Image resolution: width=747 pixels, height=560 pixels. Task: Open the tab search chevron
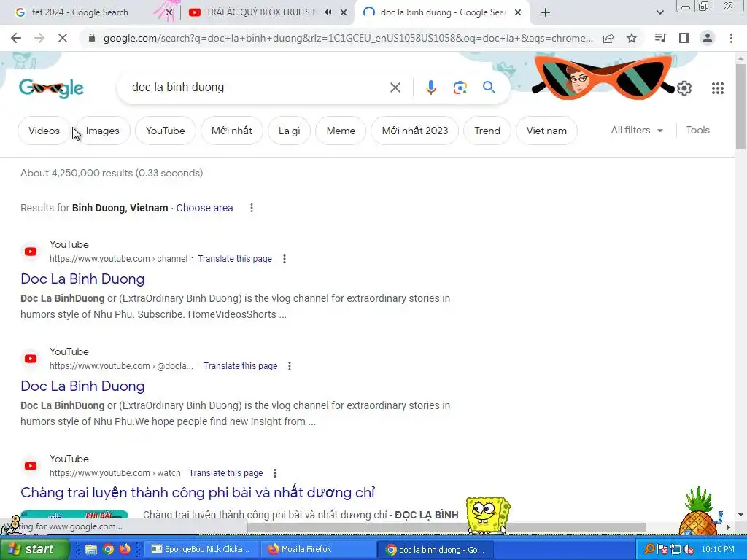click(x=659, y=13)
